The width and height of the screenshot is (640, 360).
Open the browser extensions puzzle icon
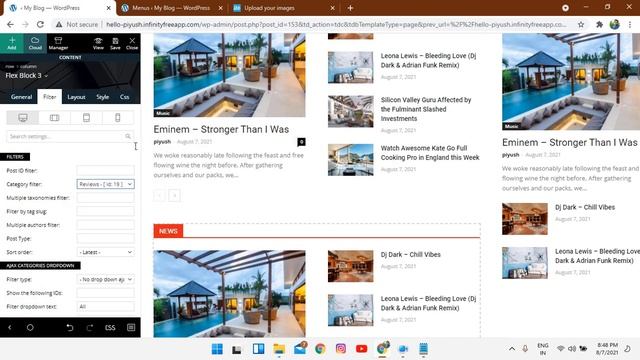click(x=599, y=24)
